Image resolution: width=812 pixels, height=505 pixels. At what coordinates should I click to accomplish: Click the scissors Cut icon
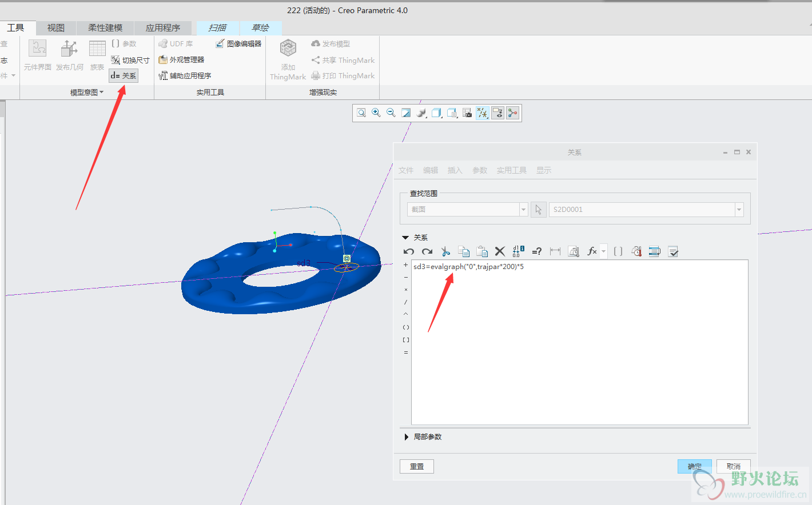coord(445,251)
